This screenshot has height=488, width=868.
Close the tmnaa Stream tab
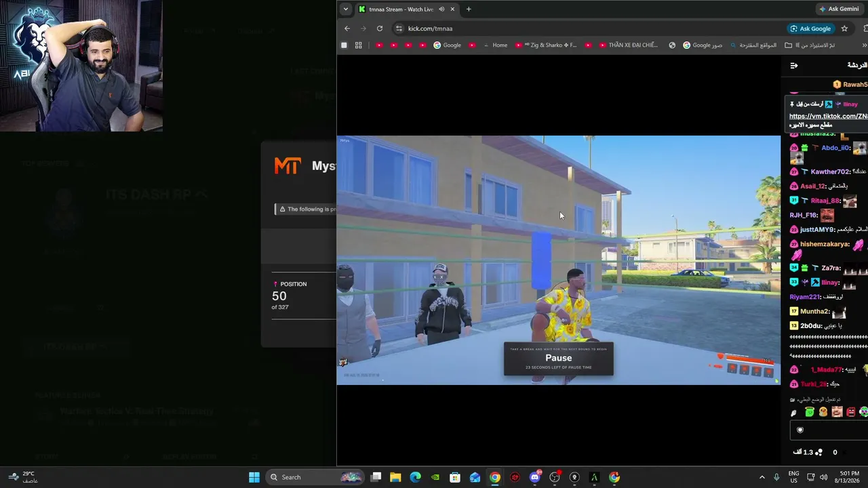(452, 9)
